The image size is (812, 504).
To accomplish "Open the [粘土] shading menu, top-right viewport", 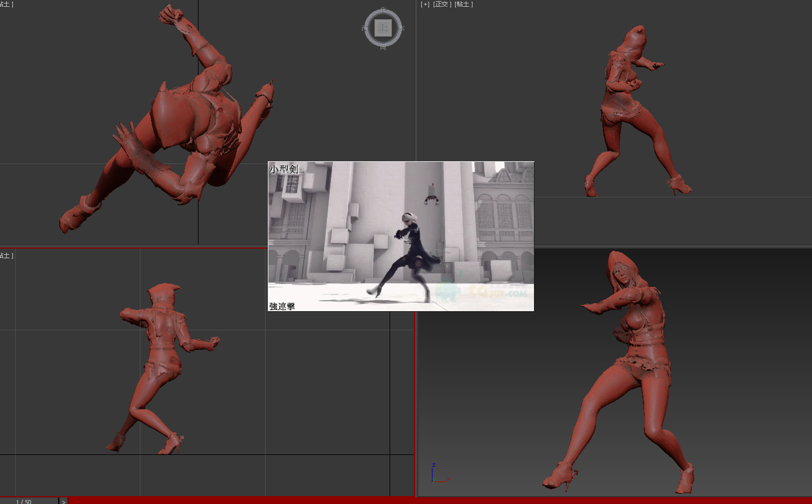I will coord(464,4).
